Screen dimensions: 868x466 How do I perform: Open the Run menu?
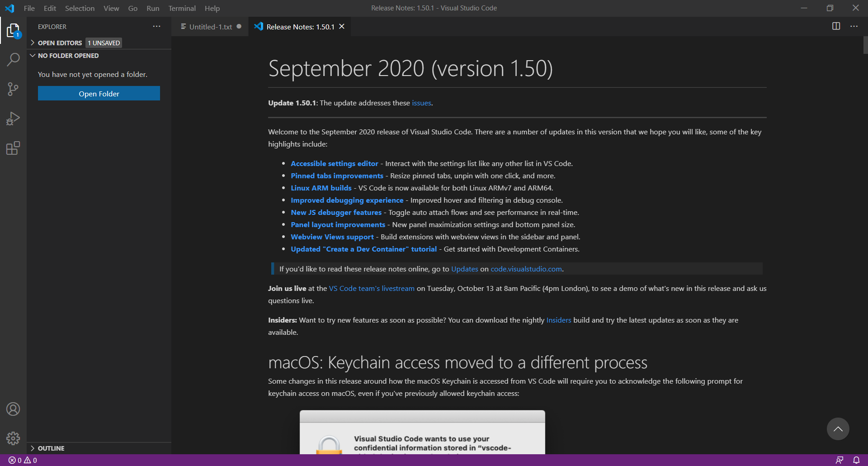pyautogui.click(x=153, y=8)
